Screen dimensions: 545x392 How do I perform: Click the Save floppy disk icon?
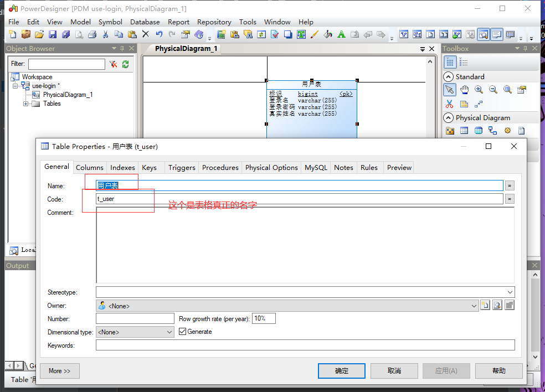pyautogui.click(x=53, y=34)
